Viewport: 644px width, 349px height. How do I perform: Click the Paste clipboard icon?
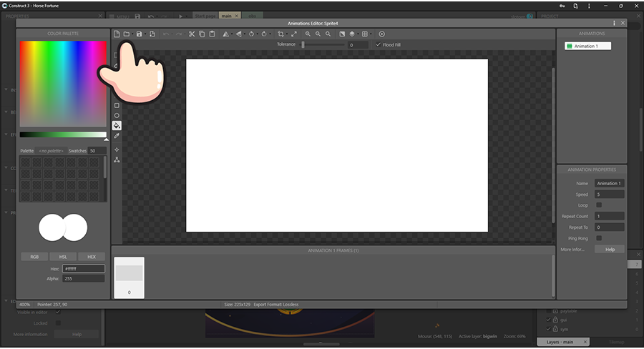(x=212, y=34)
